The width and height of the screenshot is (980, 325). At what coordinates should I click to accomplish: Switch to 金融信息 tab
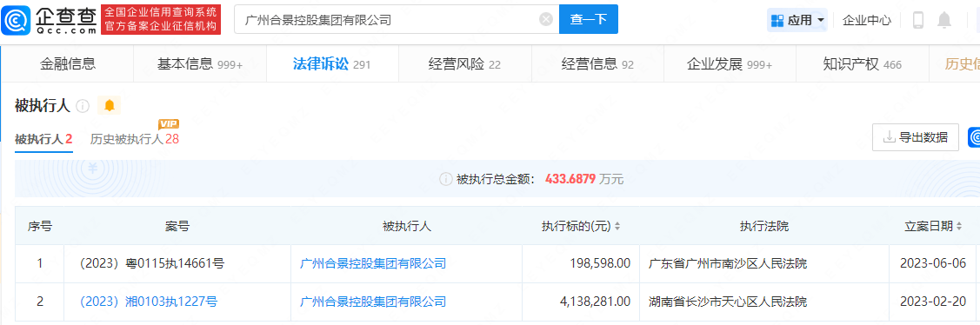click(68, 63)
